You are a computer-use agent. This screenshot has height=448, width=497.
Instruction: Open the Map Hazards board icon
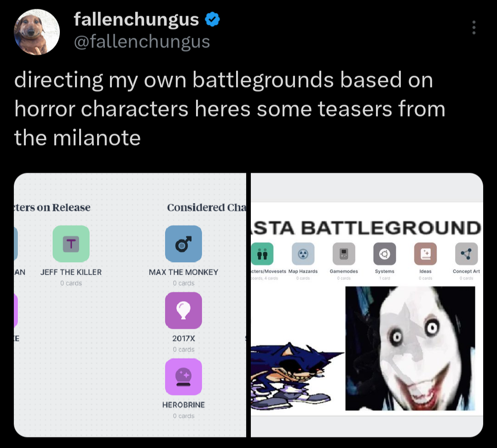(x=303, y=254)
